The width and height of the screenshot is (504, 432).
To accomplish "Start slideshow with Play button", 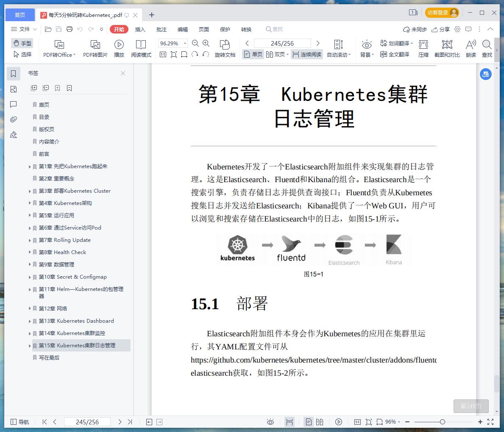I will [x=119, y=49].
